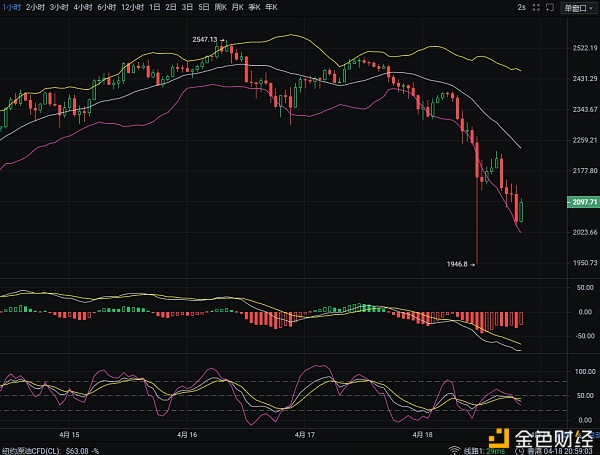Switch to the 3小时 timeframe

(59, 7)
